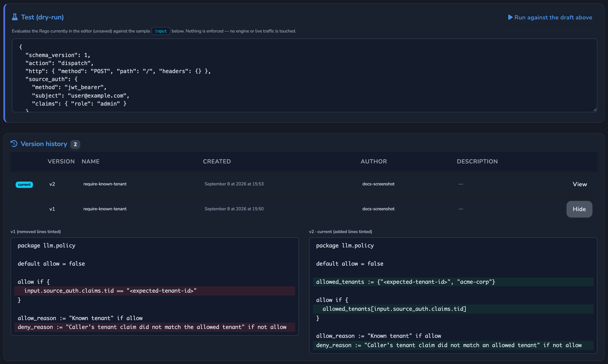Hide the v1 diff view
608x364 pixels.
[579, 209]
